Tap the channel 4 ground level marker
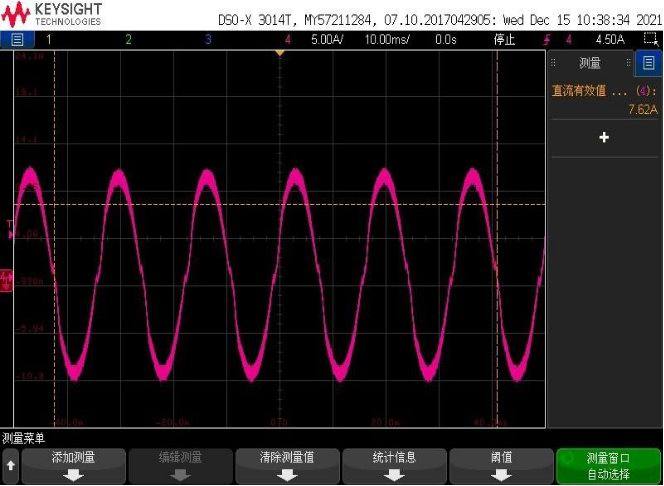Image resolution: width=664 pixels, height=486 pixels. (x=6, y=280)
